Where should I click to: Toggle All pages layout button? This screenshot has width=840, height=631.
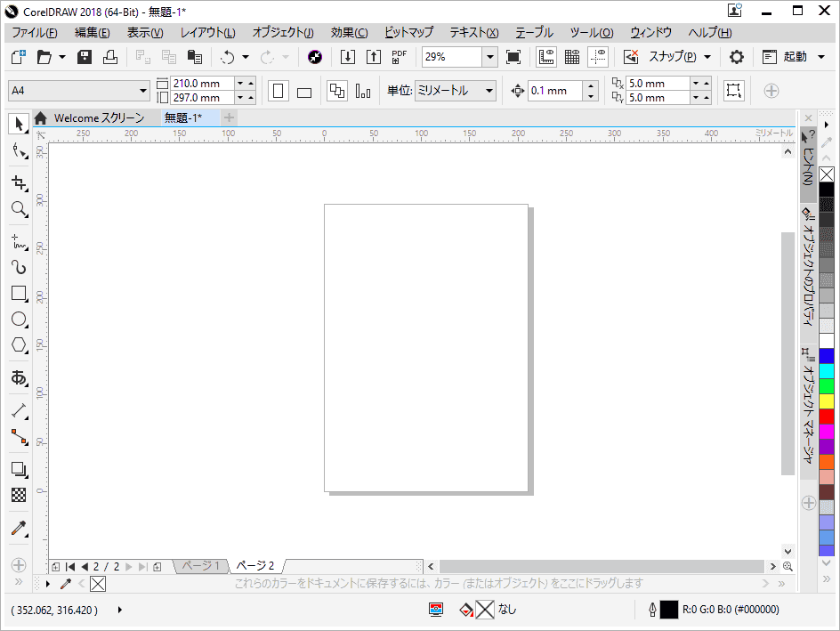pos(337,91)
